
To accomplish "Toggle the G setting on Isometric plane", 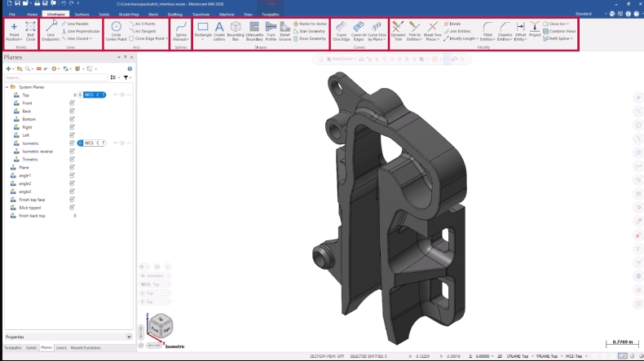I will (81, 143).
